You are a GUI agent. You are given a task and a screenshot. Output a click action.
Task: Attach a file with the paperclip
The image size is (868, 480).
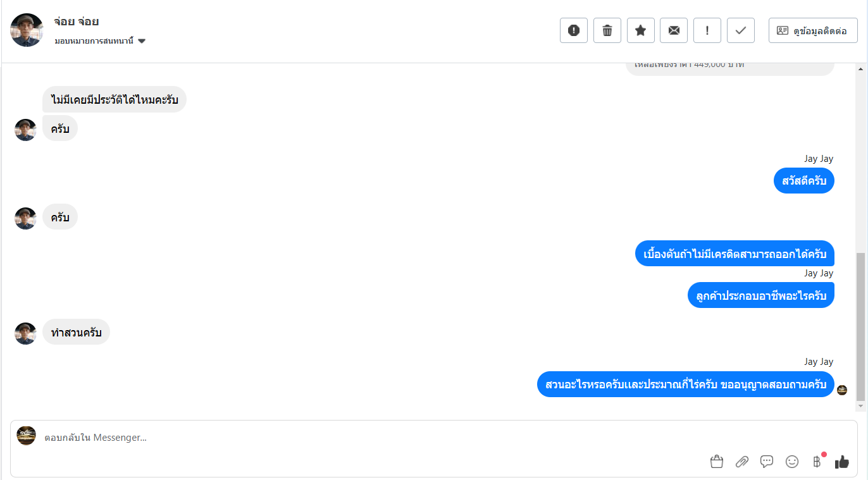pos(741,462)
